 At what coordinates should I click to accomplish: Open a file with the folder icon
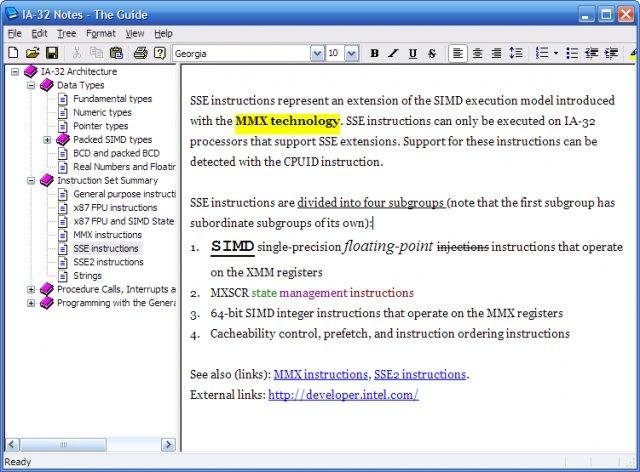pyautogui.click(x=32, y=53)
